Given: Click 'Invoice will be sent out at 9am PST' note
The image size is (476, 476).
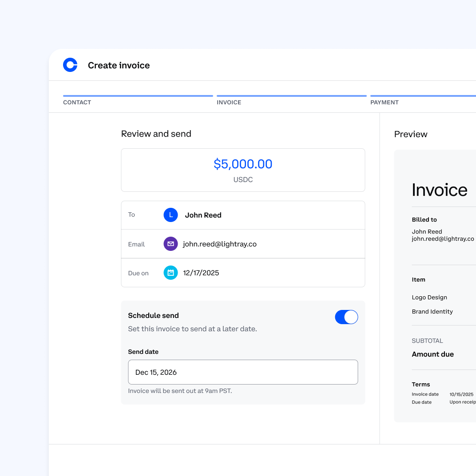Looking at the screenshot, I should (x=180, y=391).
